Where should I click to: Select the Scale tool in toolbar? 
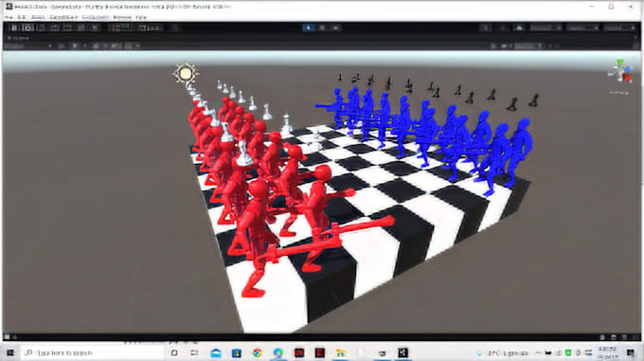(x=55, y=27)
